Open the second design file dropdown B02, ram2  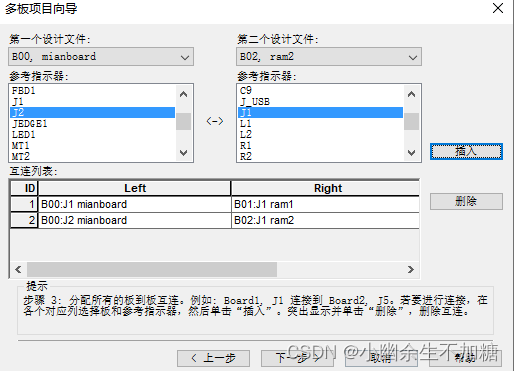[329, 57]
